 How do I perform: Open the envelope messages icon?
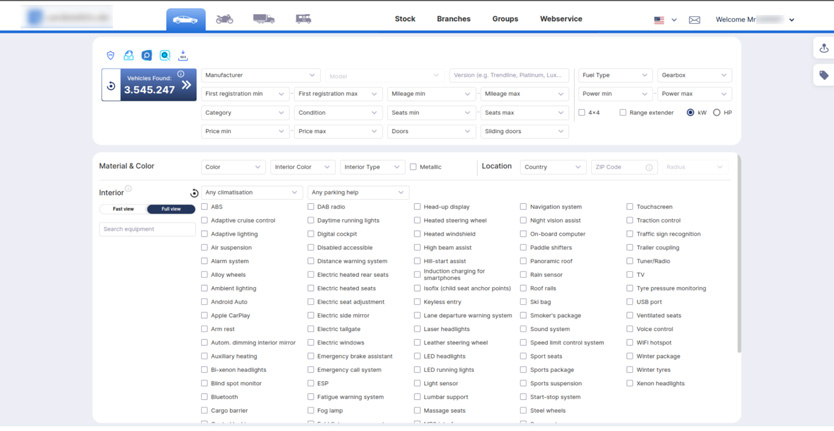click(694, 20)
